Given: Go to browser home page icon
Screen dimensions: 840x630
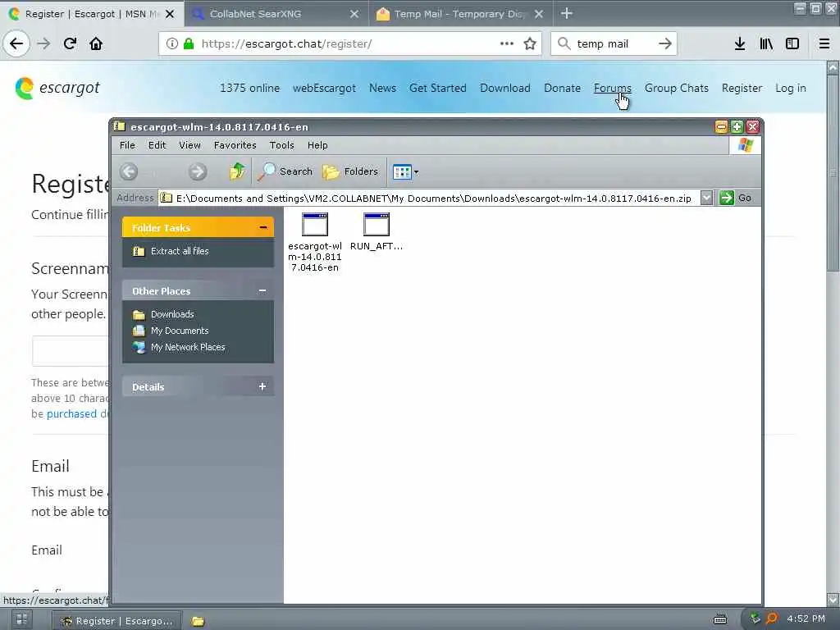Looking at the screenshot, I should point(96,43).
